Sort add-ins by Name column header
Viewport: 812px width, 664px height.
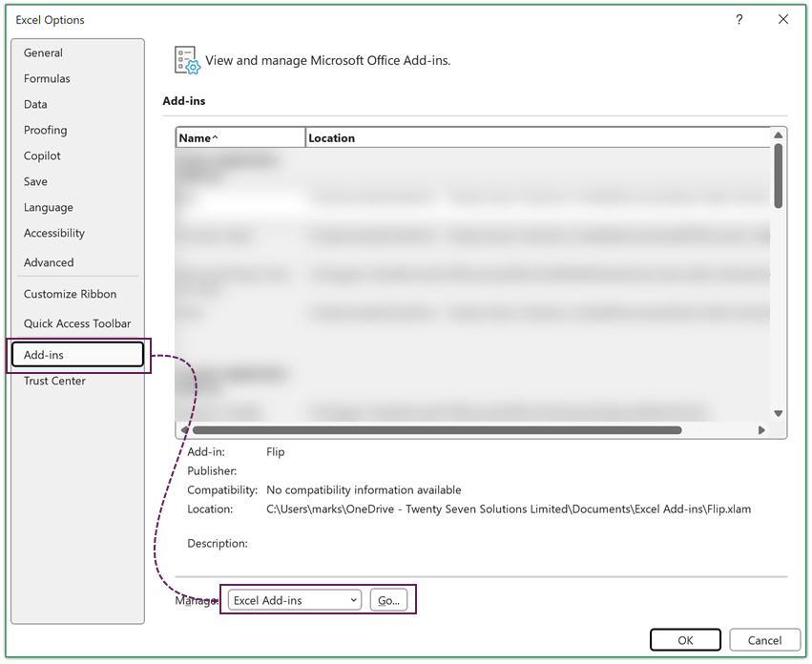240,138
